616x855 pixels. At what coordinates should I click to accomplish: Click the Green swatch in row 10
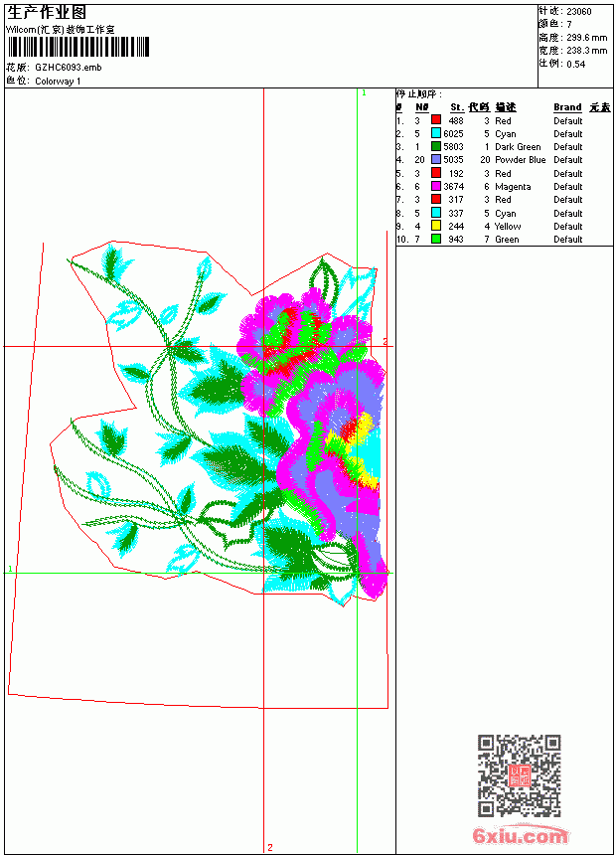(x=436, y=239)
